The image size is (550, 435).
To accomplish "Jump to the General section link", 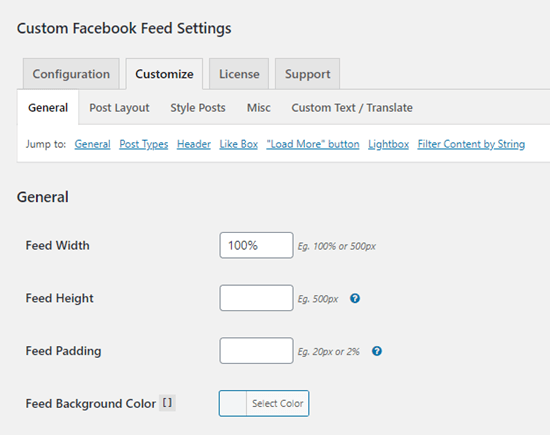I will 92,144.
